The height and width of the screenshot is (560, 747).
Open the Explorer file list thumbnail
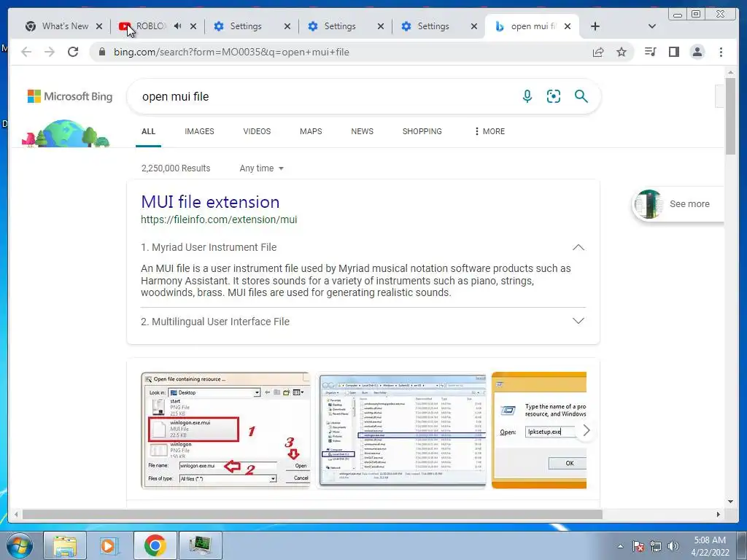(403, 430)
